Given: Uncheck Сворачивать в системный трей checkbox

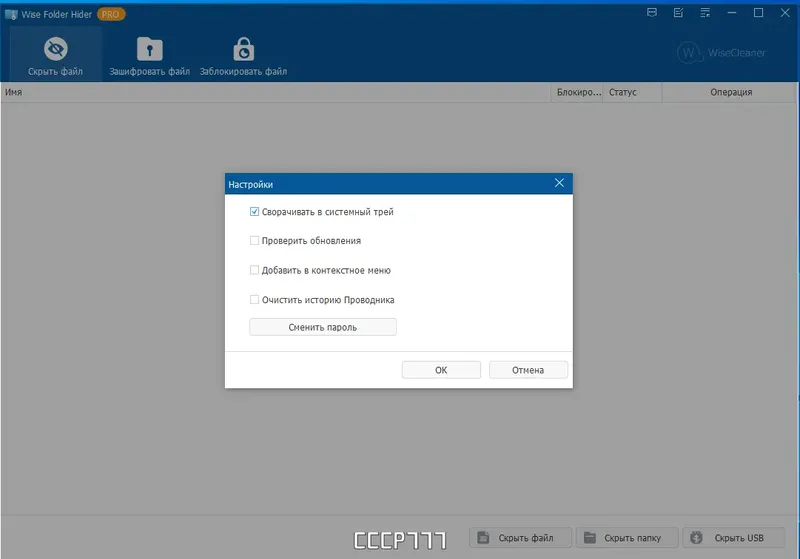Looking at the screenshot, I should pos(254,212).
